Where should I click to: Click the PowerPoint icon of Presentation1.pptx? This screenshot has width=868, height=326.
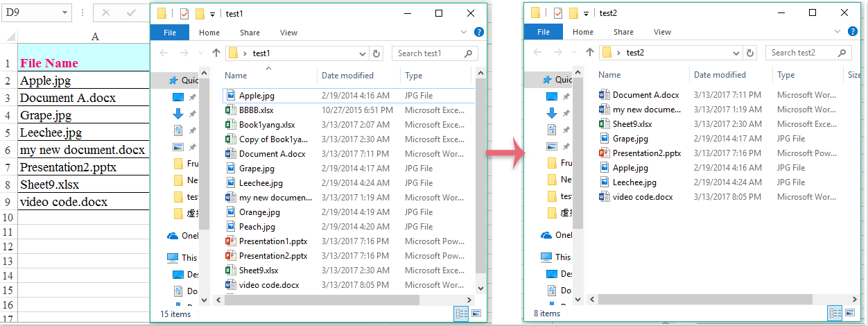(231, 241)
